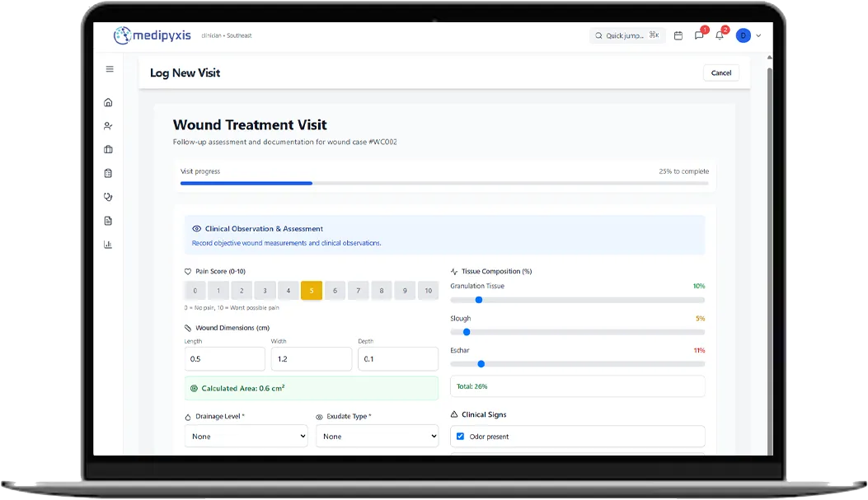This screenshot has width=868, height=500.
Task: Open the Exudate Type dropdown
Action: coord(377,437)
